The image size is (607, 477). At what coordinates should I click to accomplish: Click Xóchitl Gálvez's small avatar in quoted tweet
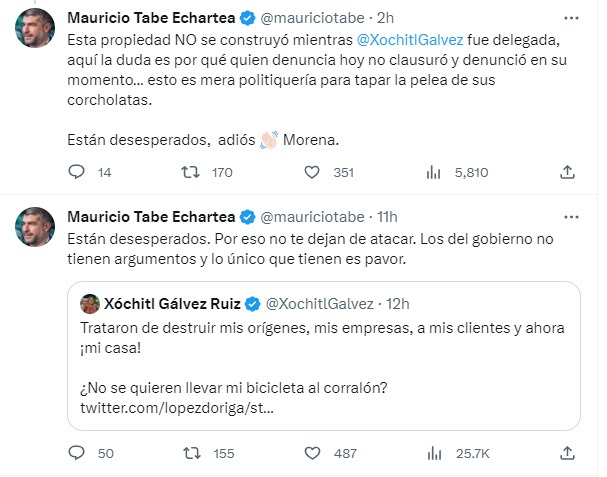89,303
